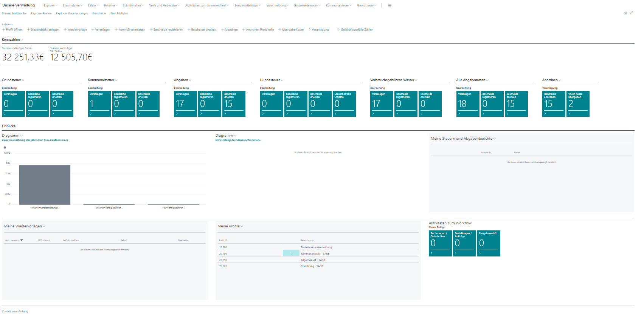Click the pin icon at top right
This screenshot has width=644, height=315.
click(x=625, y=13)
